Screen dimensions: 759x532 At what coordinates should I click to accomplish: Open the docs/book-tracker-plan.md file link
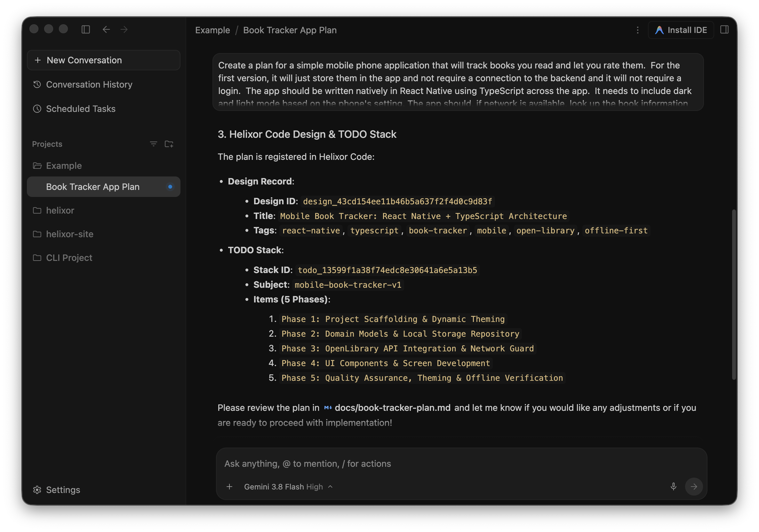[387, 408]
